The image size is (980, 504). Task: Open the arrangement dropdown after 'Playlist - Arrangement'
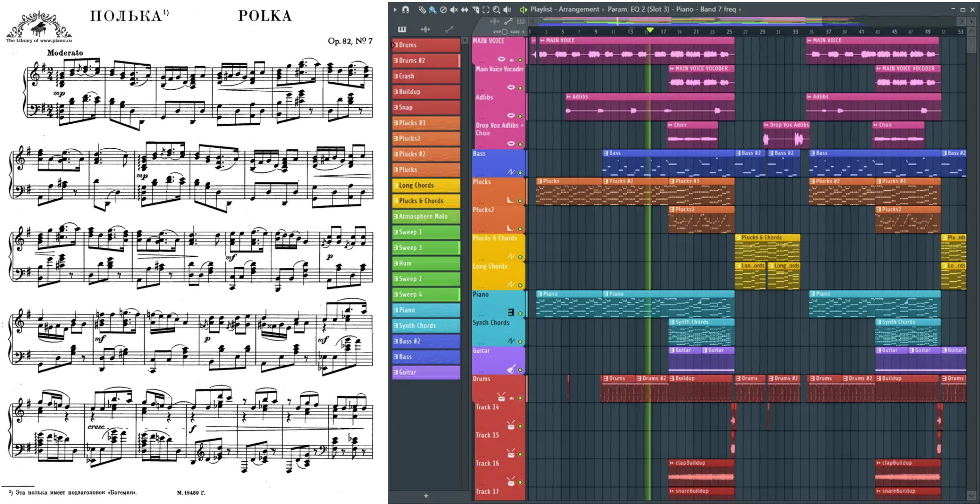(x=603, y=9)
